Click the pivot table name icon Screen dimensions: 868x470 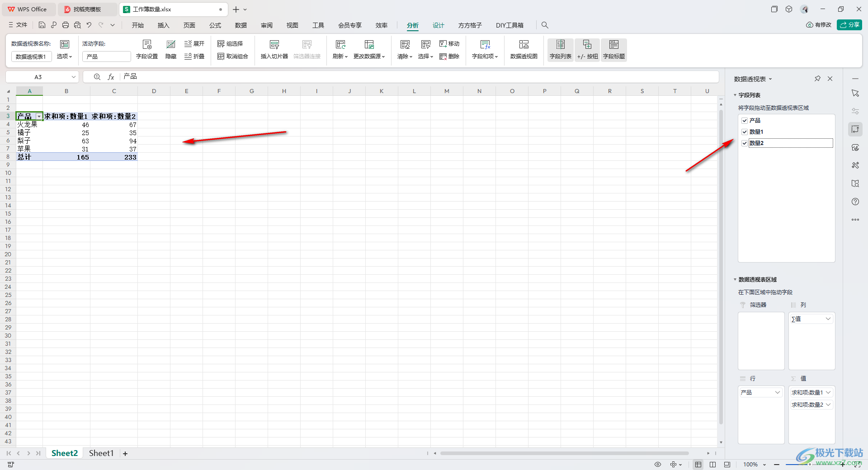pos(65,44)
